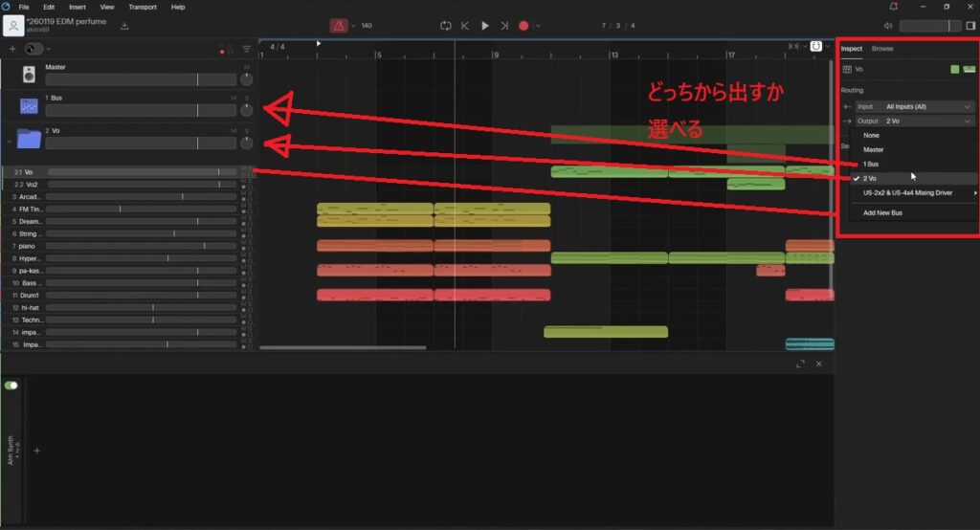Mute the 1 Bus track
This screenshot has height=530, width=980.
233,98
